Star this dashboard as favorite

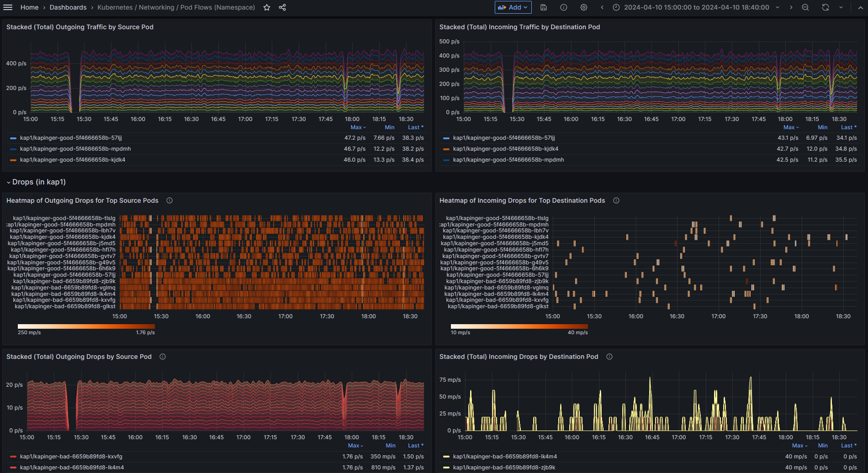(267, 7)
